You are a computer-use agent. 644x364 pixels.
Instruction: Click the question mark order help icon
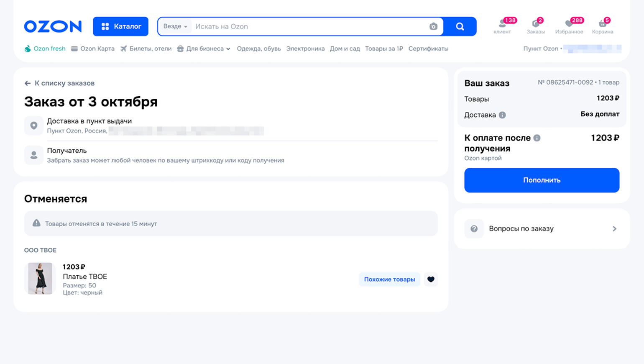[x=474, y=229]
